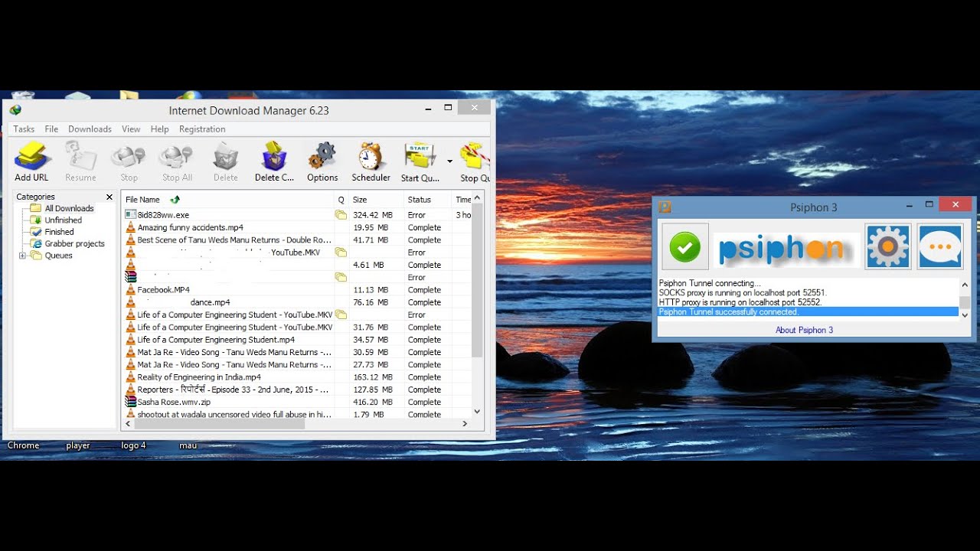Select 8id828ww.exe download row
Screen dimensions: 980x551
point(297,215)
